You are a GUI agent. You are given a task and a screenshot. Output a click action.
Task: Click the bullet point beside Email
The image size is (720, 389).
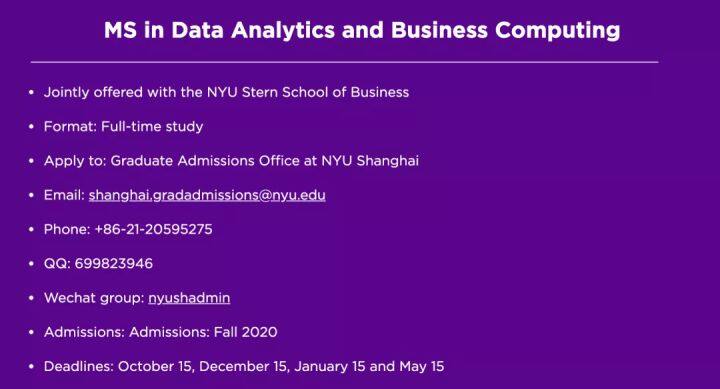coord(31,195)
